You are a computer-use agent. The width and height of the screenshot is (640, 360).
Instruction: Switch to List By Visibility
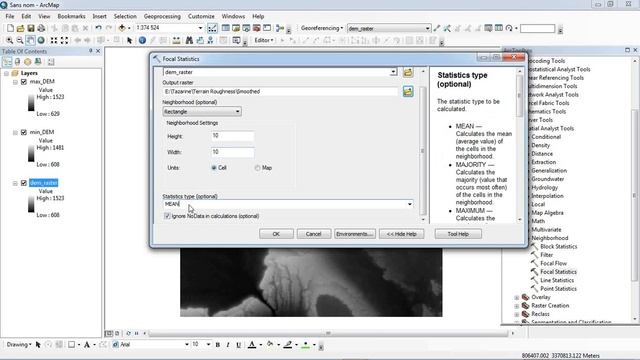click(27, 62)
